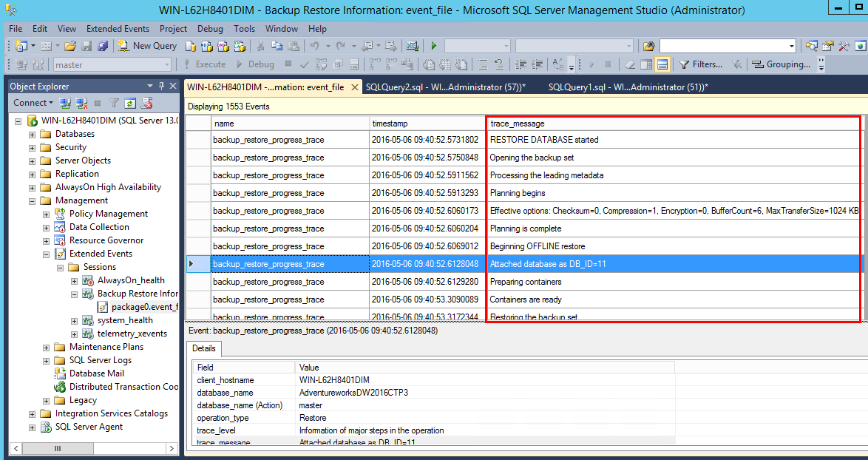868x460 pixels.
Task: Select the Details tab
Action: click(204, 348)
